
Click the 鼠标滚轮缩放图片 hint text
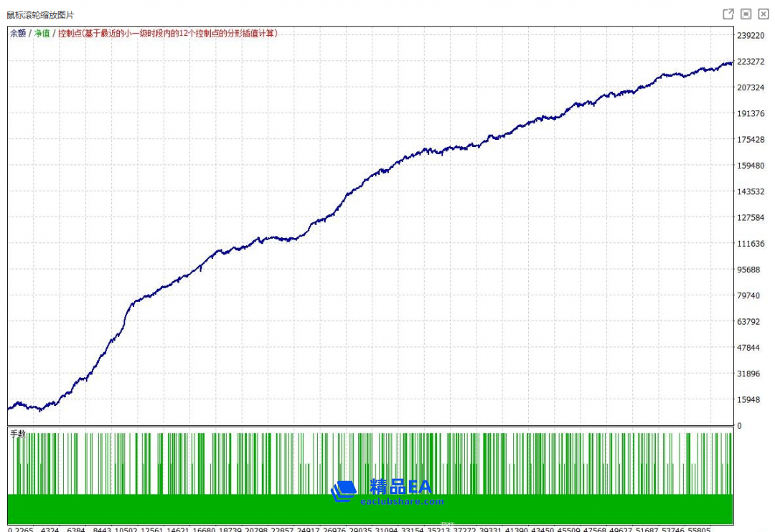(x=40, y=15)
